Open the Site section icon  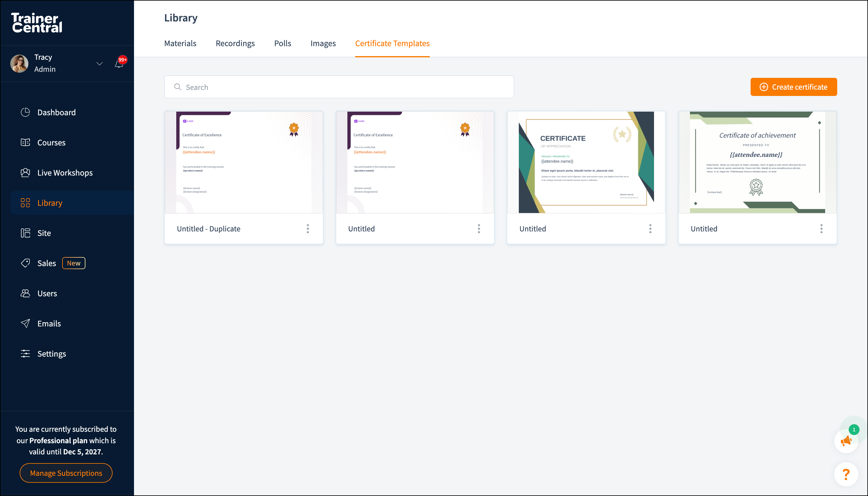[x=25, y=233]
